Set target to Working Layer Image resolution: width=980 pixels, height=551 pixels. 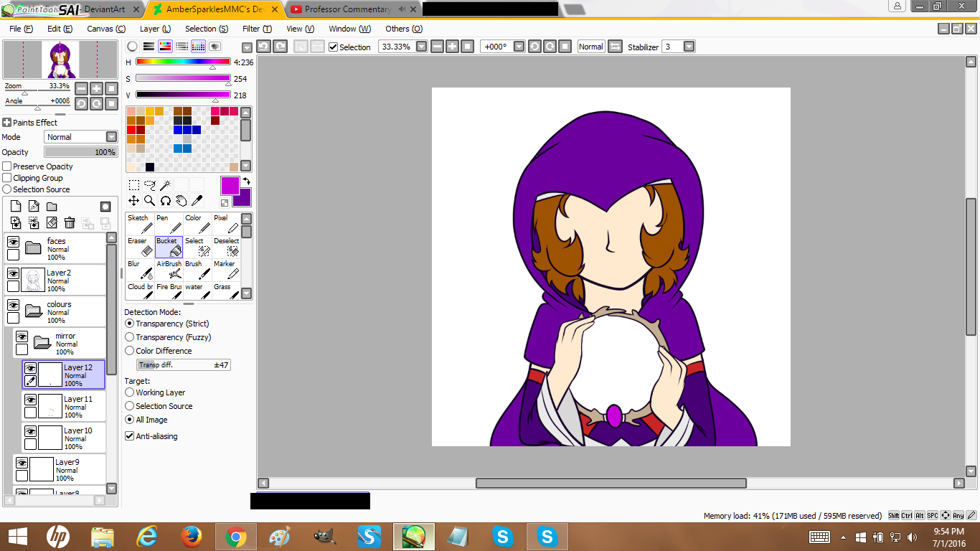[130, 392]
